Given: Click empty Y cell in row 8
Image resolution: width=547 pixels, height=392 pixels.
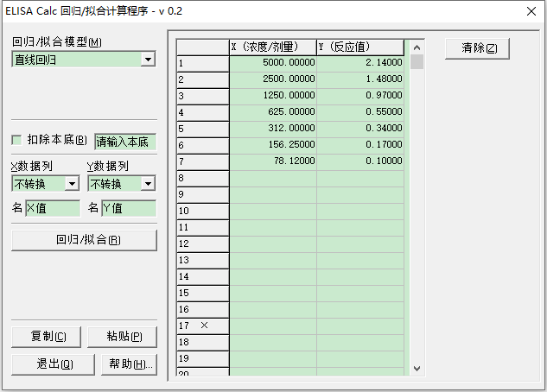Looking at the screenshot, I should tap(360, 178).
